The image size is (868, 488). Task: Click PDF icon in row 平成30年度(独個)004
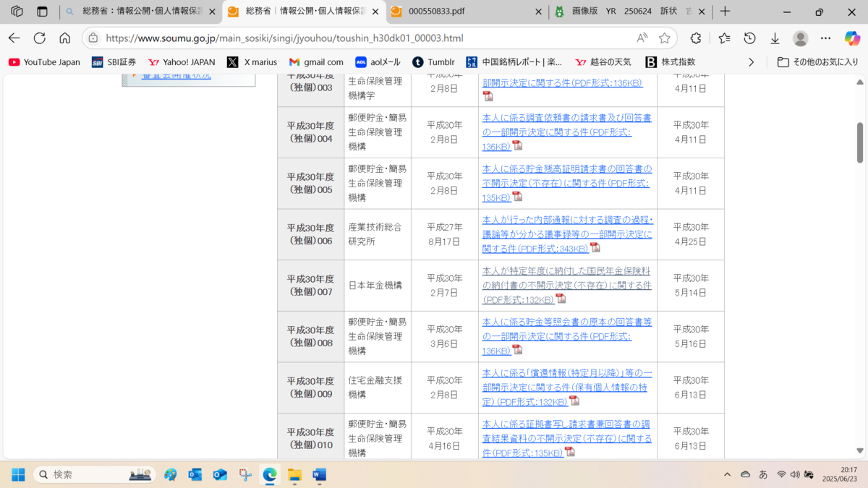(517, 145)
